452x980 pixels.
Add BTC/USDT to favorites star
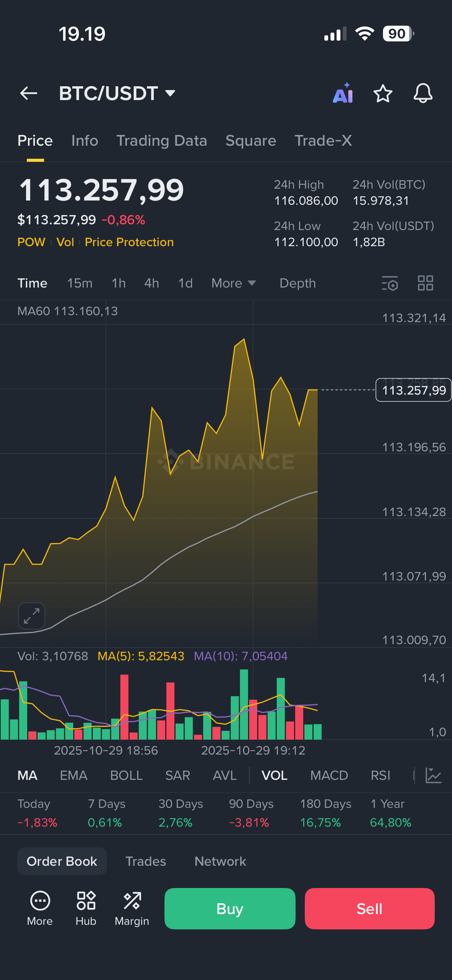coord(383,93)
